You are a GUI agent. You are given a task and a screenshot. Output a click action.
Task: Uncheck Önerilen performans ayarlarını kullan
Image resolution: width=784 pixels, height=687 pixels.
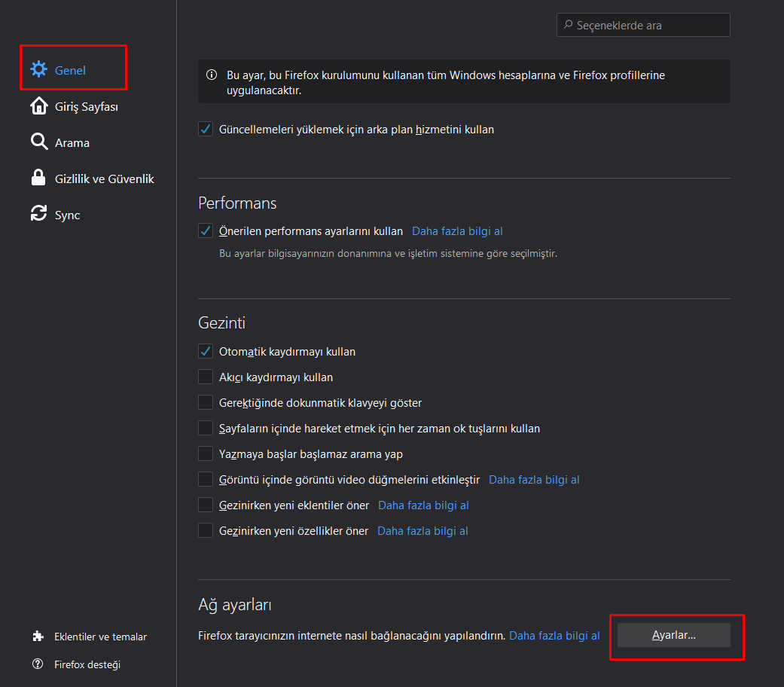click(206, 231)
